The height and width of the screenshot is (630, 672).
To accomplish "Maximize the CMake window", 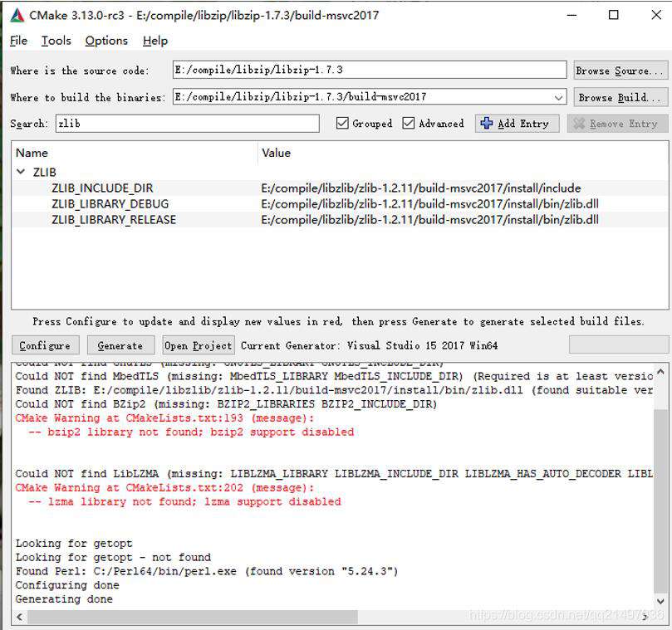I will click(x=613, y=16).
